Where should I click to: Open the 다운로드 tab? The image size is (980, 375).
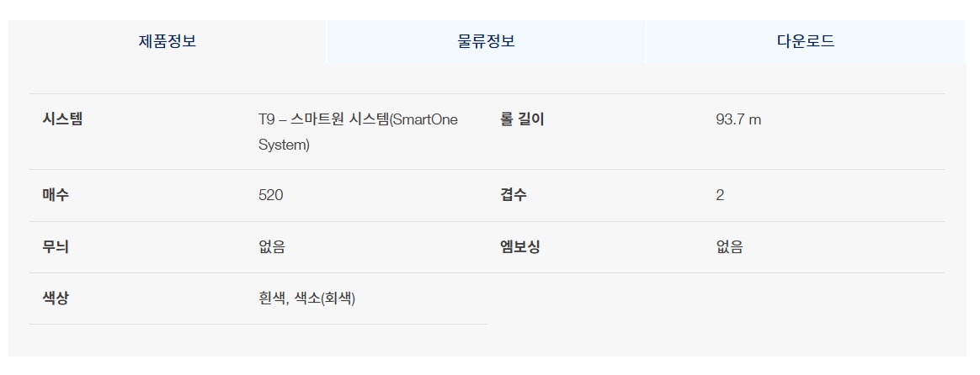[x=805, y=41]
